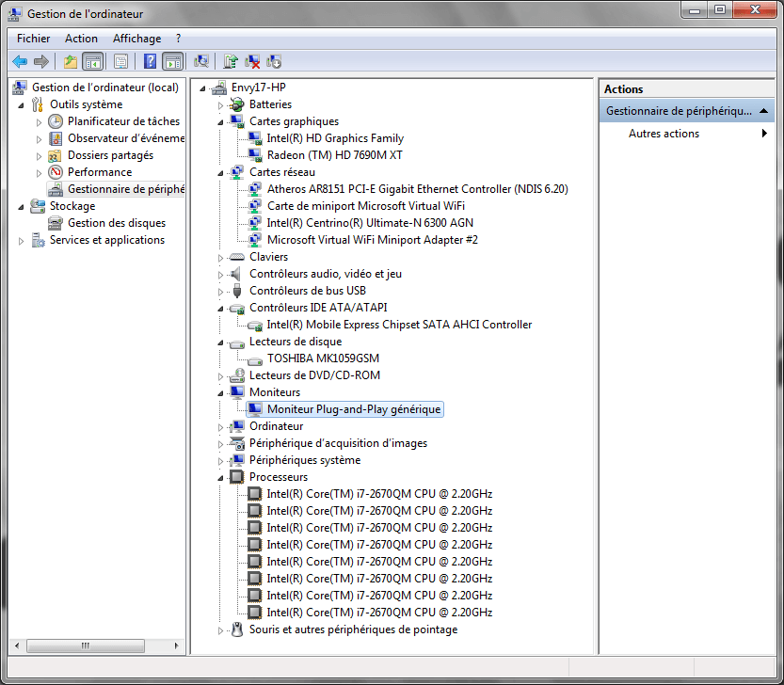This screenshot has height=685, width=784.
Task: Click Uninstall device red X toolbar icon
Action: coord(252,61)
